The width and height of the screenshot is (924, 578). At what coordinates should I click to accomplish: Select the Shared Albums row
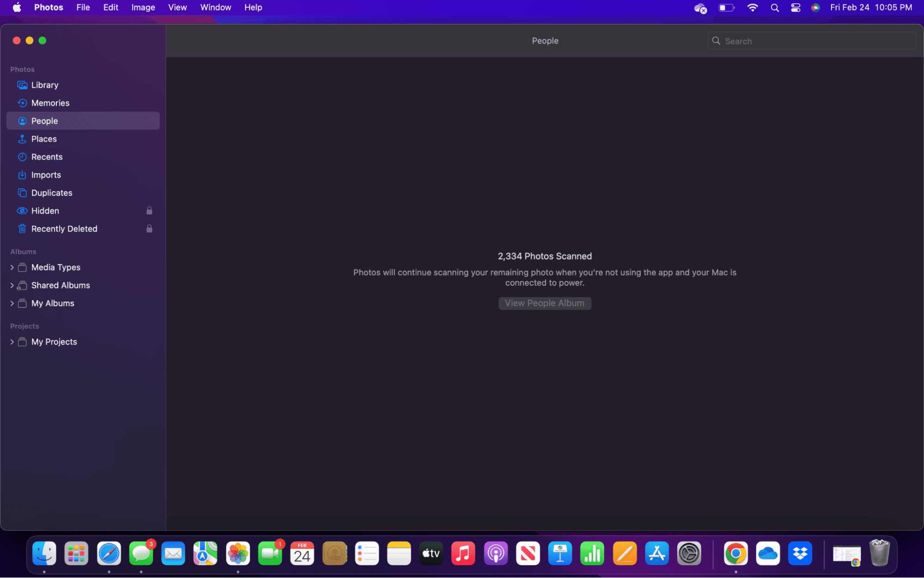(83, 286)
